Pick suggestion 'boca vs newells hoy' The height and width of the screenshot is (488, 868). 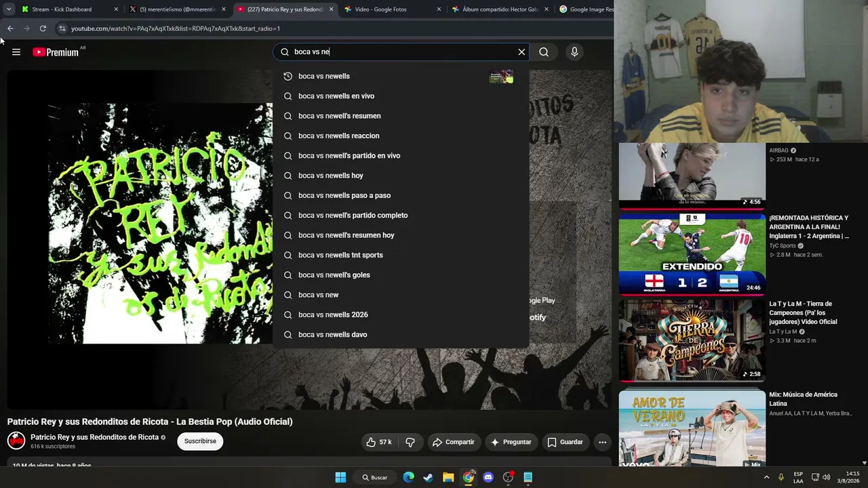point(401,176)
